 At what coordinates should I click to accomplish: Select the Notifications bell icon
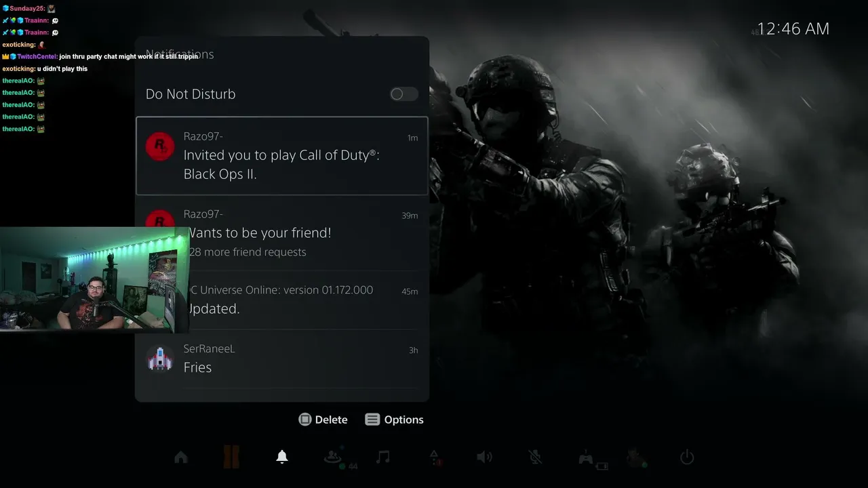(x=282, y=457)
